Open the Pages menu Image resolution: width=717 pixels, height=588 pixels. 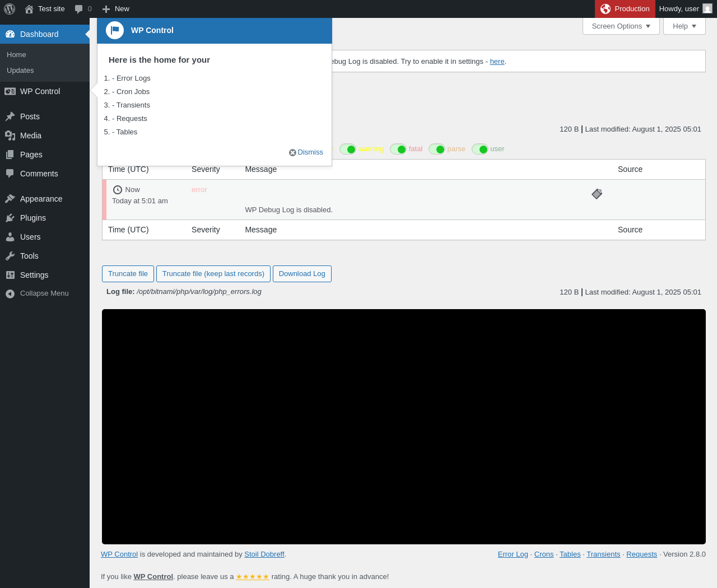click(45, 155)
